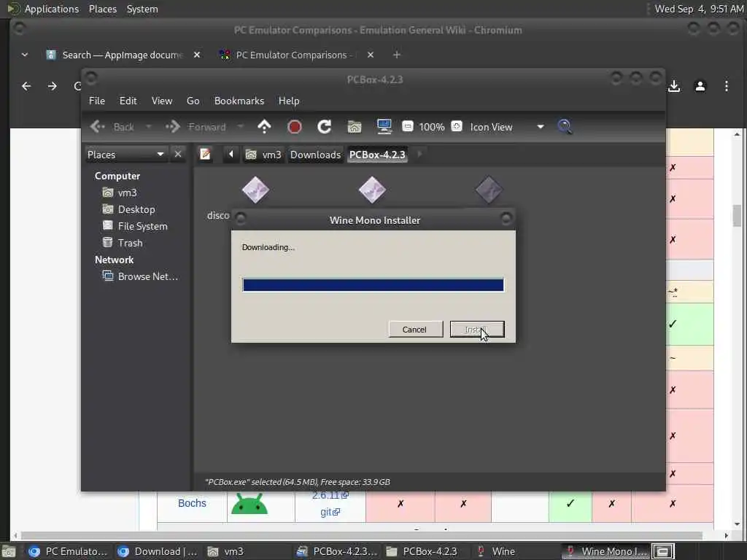Open the Bookmarks menu
747x560 pixels.
[x=239, y=101]
